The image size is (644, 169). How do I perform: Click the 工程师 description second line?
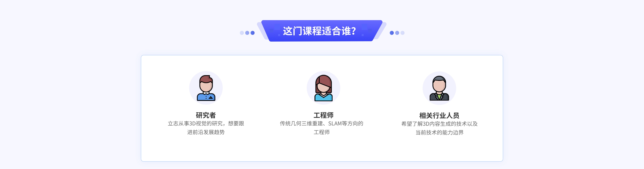[321, 132]
